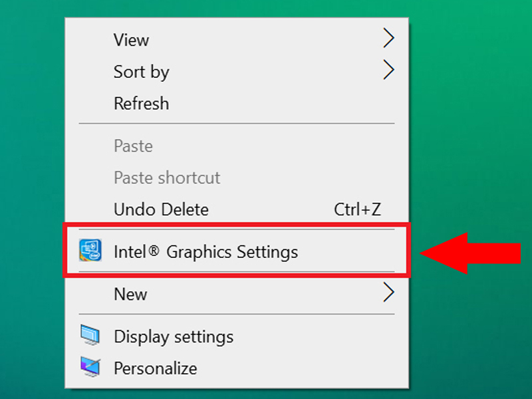
Task: Click the Intel Graphics Settings blue icon
Action: (x=90, y=251)
